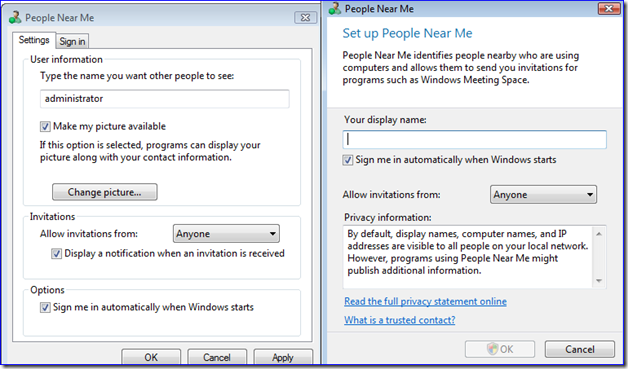Uncheck Display a notification when invitation received
Screen dimensions: 628x369
(56, 254)
